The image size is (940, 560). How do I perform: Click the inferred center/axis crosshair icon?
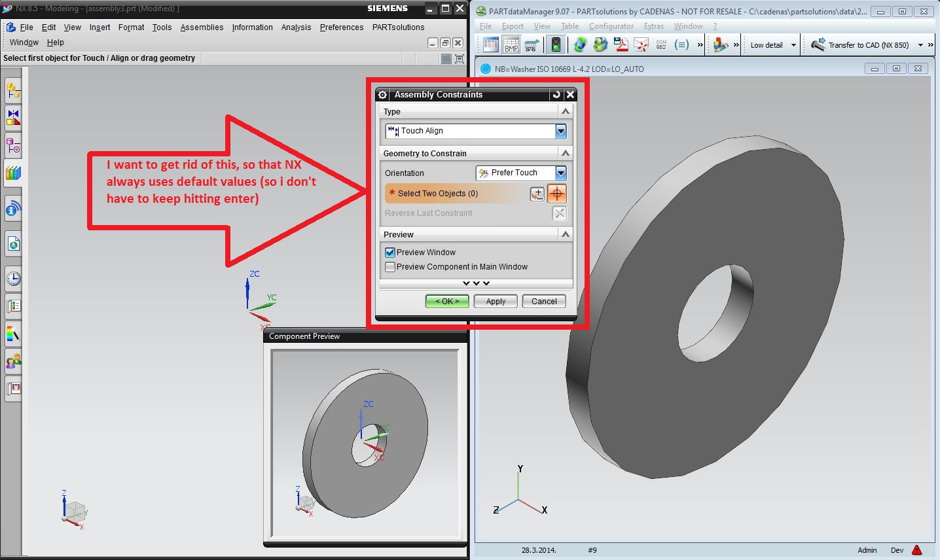coord(556,194)
